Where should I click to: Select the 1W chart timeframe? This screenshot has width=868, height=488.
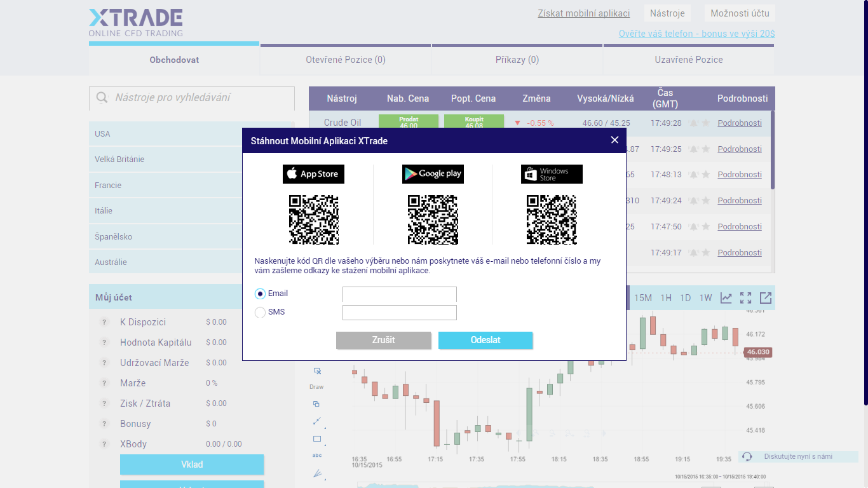tap(705, 297)
